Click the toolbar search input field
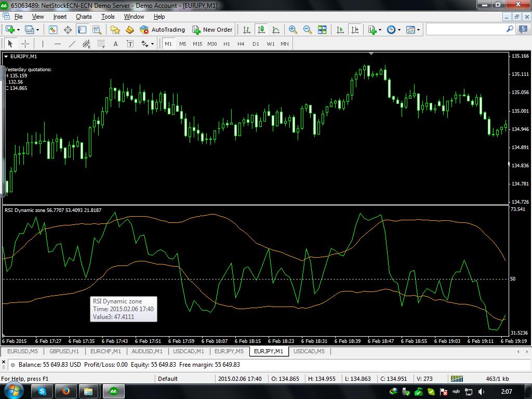The image size is (532, 399). tap(466, 30)
